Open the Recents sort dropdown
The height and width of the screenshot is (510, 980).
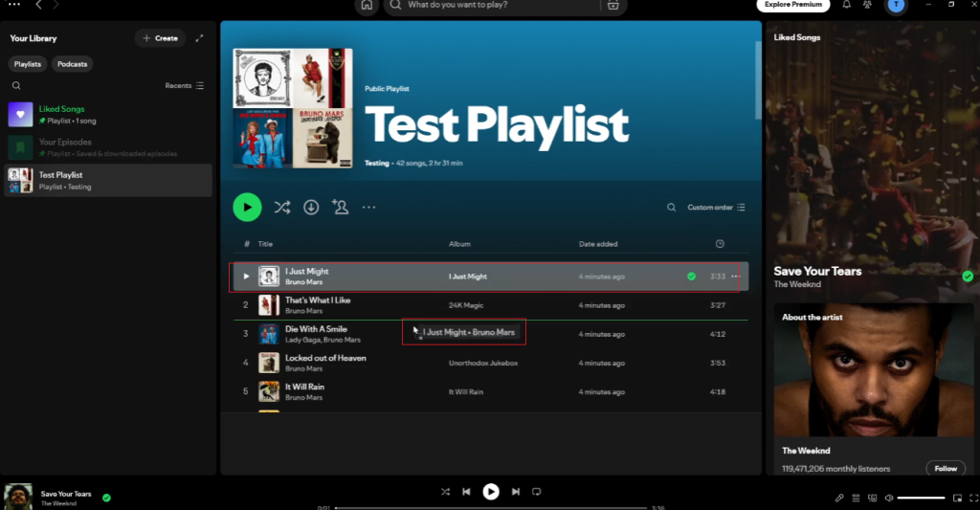185,85
